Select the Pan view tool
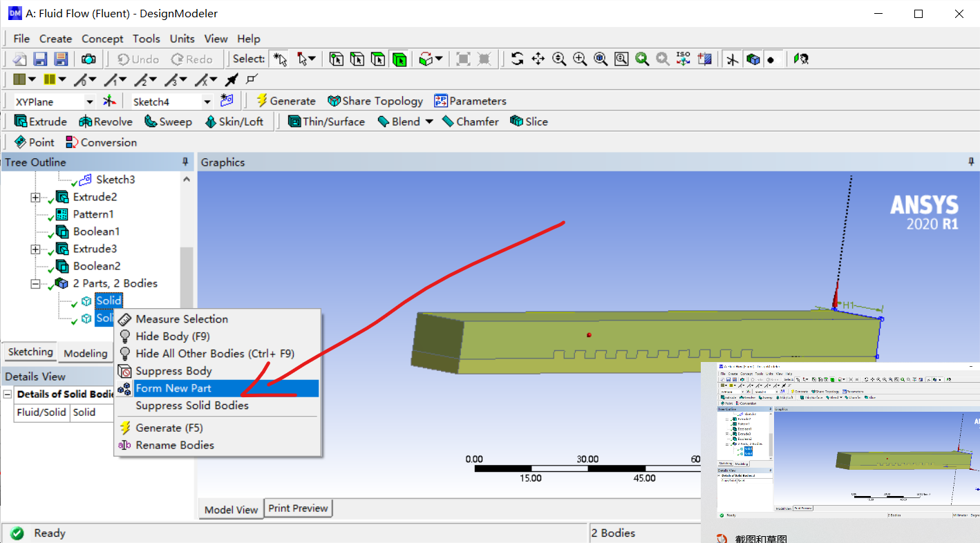The width and height of the screenshot is (980, 543). pos(538,59)
